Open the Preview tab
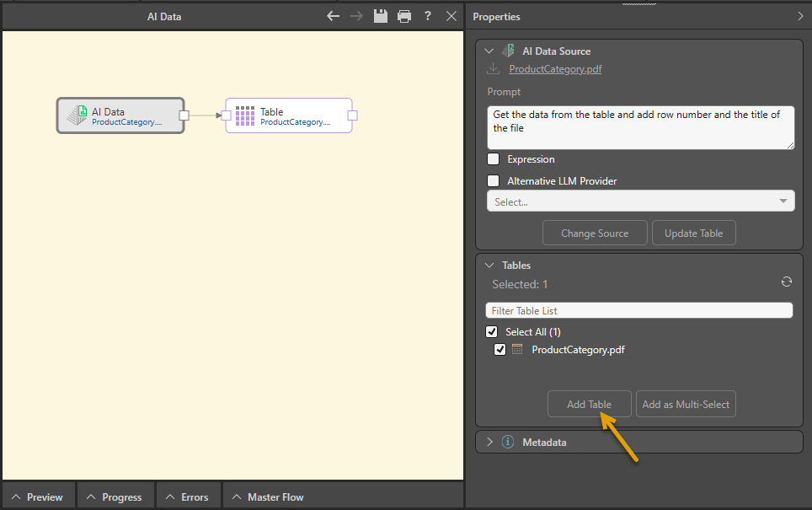 (x=38, y=497)
